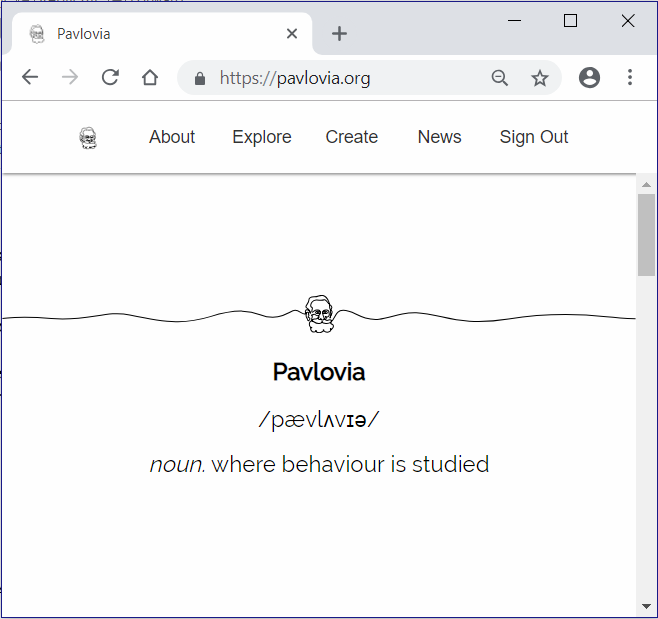Click the zoom magnifier icon in address bar
The width and height of the screenshot is (658, 619).
click(x=500, y=78)
